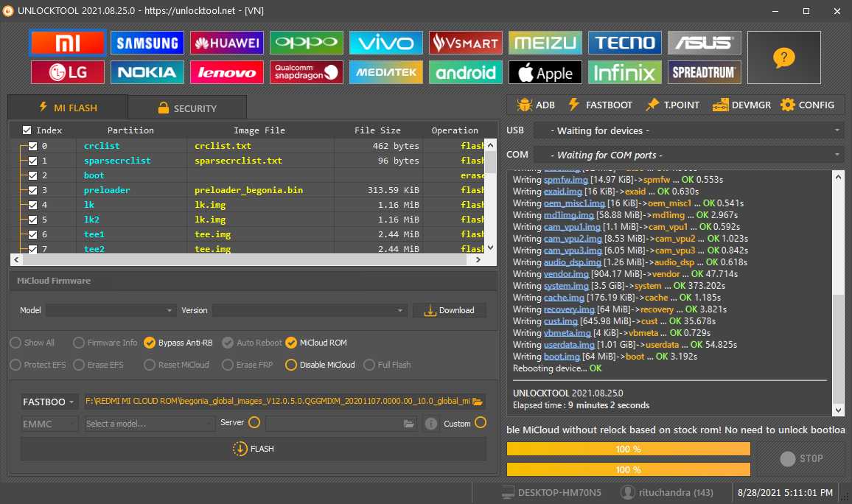Select the Qualcomm Snapdragon icon
Screen dimensions: 852x504
pyautogui.click(x=307, y=72)
